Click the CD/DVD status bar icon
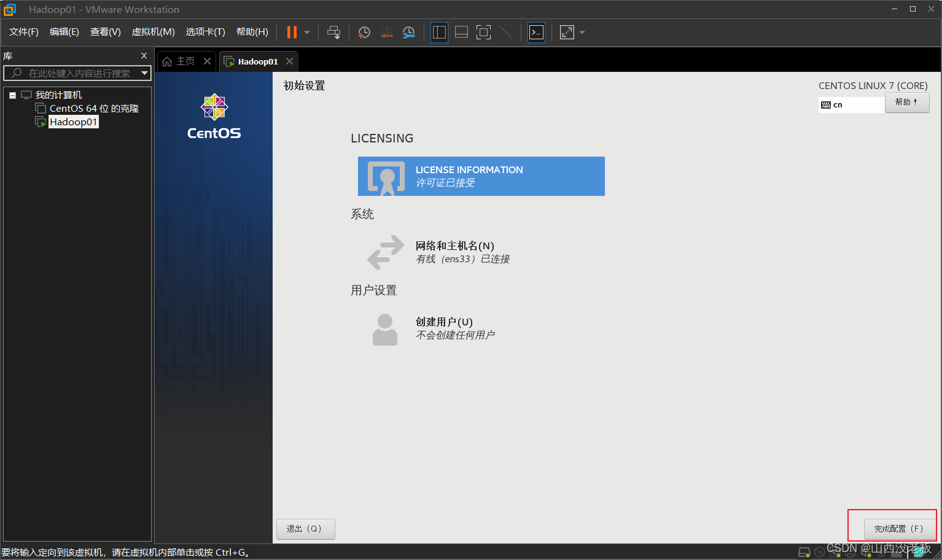 point(820,553)
